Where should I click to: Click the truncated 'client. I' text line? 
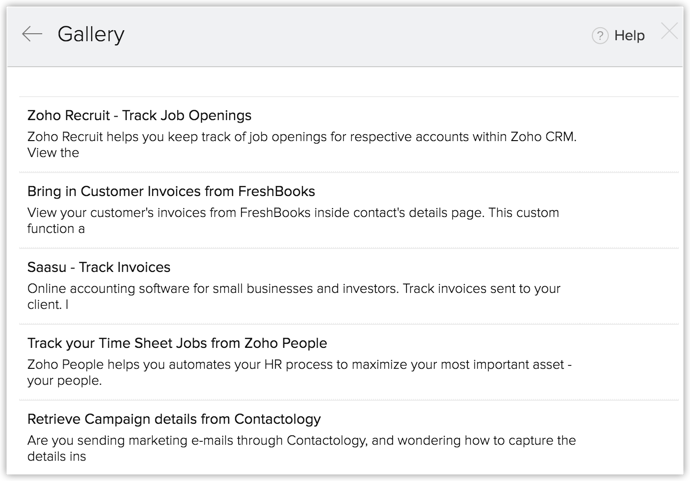coord(49,304)
